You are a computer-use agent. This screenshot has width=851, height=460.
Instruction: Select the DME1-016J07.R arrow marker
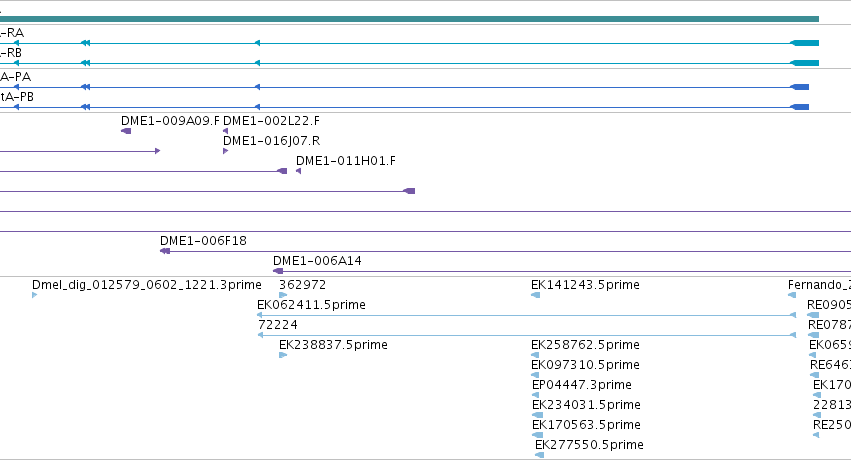pyautogui.click(x=225, y=151)
